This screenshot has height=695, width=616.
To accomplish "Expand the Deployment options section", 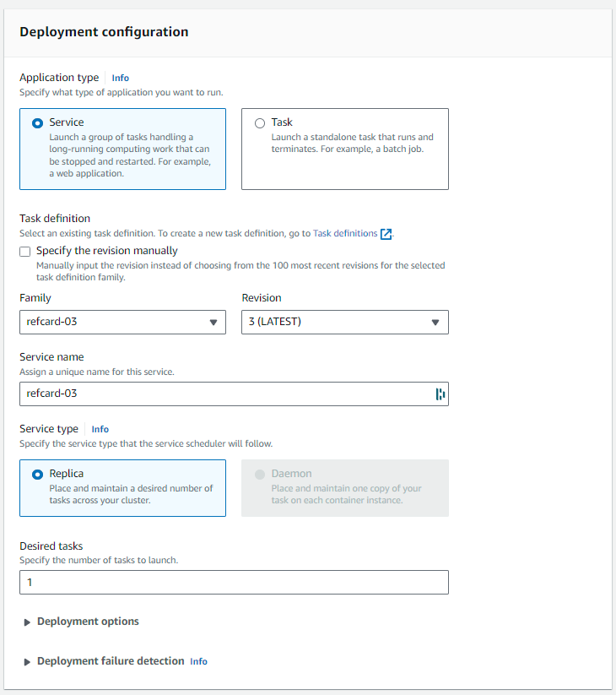I will (88, 622).
